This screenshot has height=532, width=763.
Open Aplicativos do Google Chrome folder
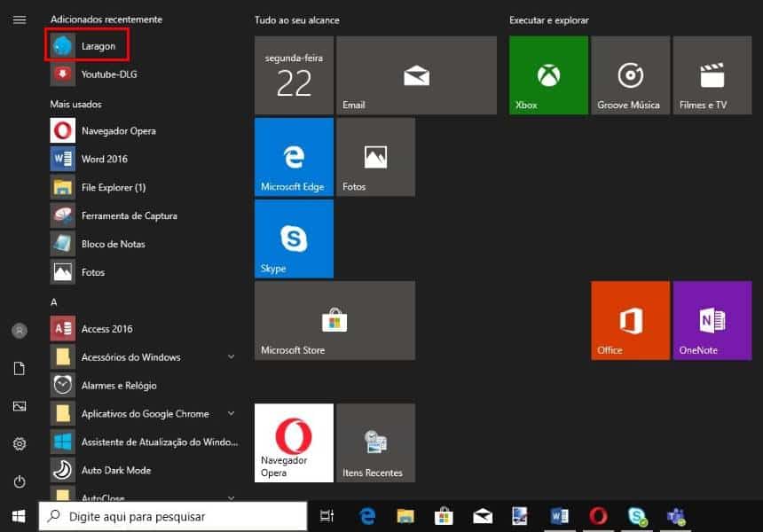tap(144, 413)
